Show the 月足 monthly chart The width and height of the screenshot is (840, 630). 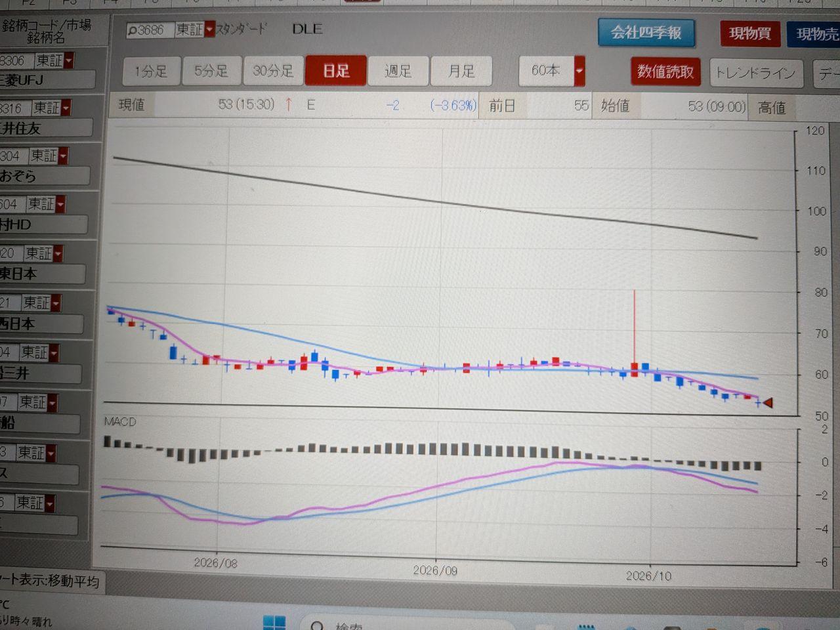[461, 71]
